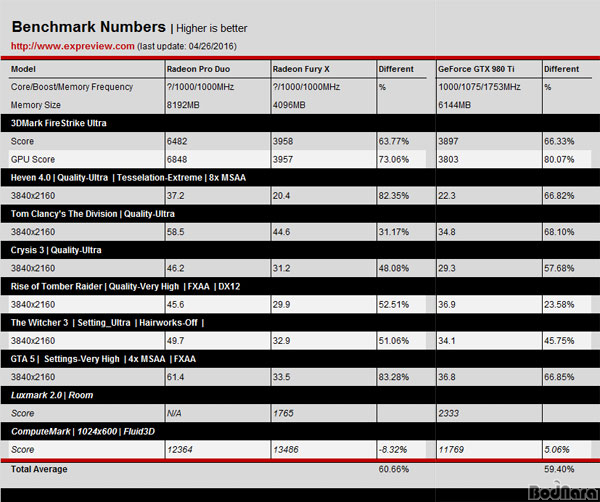The width and height of the screenshot is (600, 502).
Task: Select the "Model" header cell
Action: tap(23, 69)
